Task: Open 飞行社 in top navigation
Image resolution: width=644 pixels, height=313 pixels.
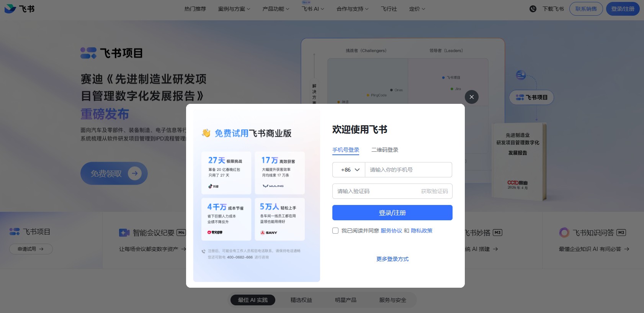Action: tap(389, 9)
